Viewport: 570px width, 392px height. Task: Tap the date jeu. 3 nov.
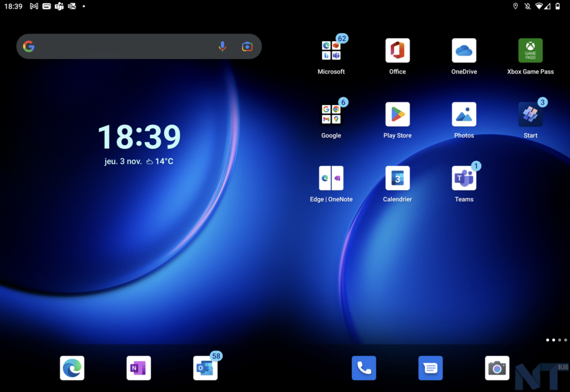(x=123, y=161)
